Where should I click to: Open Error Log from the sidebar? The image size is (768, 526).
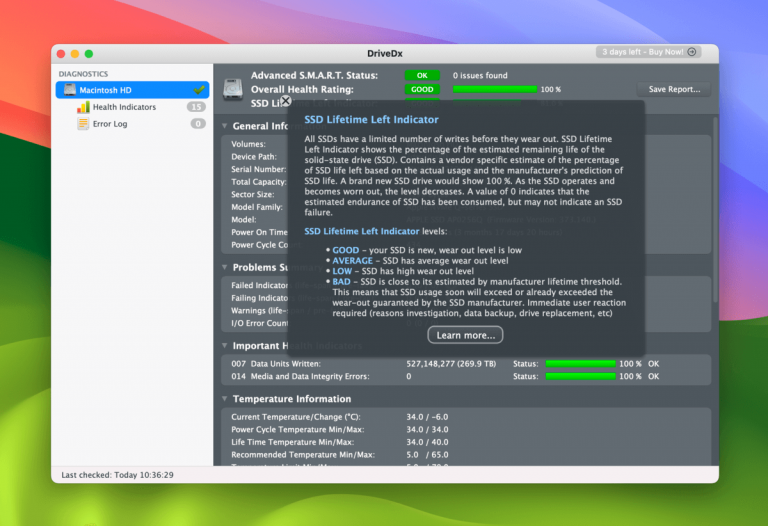tap(110, 124)
